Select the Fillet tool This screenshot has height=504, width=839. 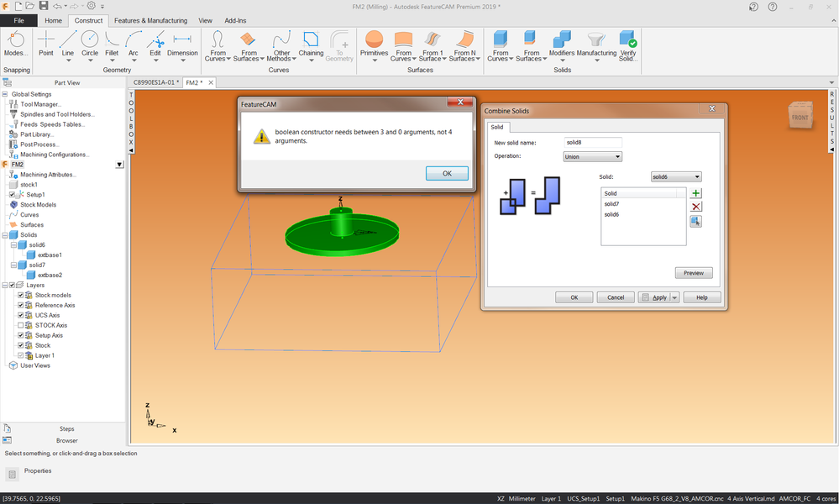pyautogui.click(x=112, y=44)
